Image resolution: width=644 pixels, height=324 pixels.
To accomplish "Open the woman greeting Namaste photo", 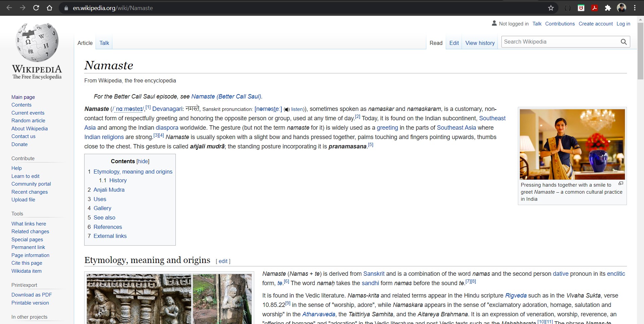I will (572, 144).
